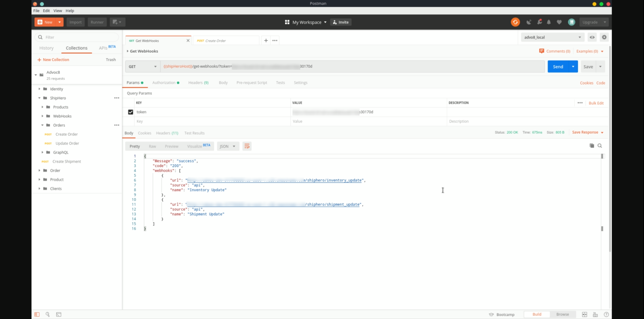Close the Get WebHooks tab

(x=188, y=41)
